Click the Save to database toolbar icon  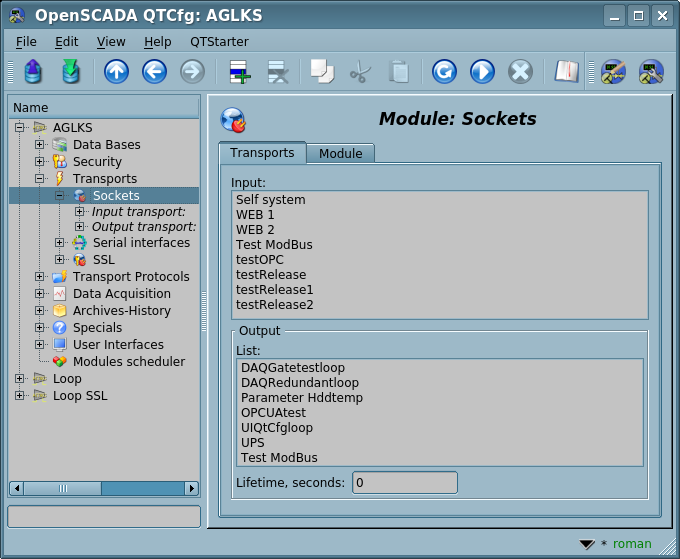[70, 72]
